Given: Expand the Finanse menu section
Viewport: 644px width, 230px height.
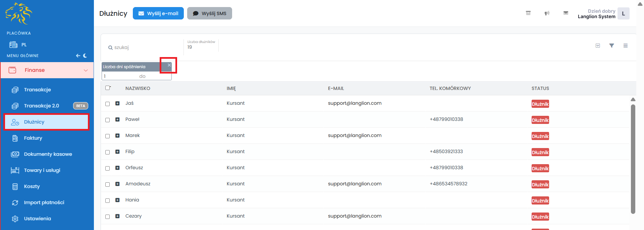Looking at the screenshot, I should point(47,70).
